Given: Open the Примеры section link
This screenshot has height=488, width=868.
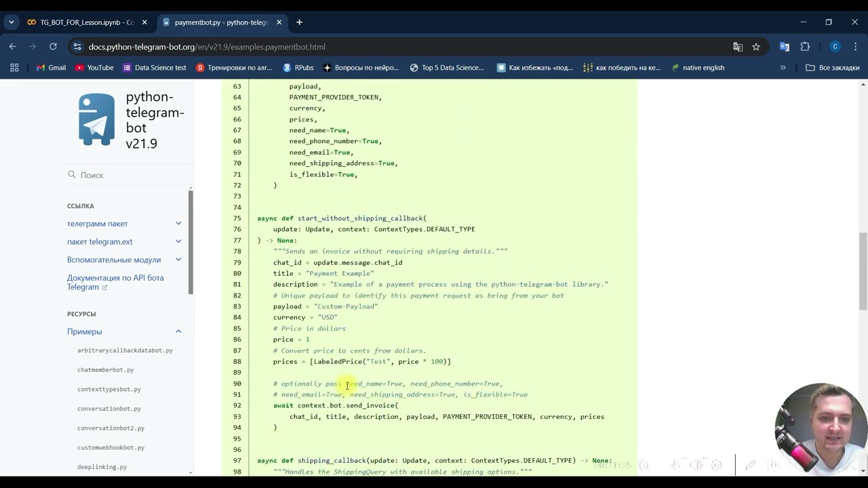Looking at the screenshot, I should click(85, 331).
